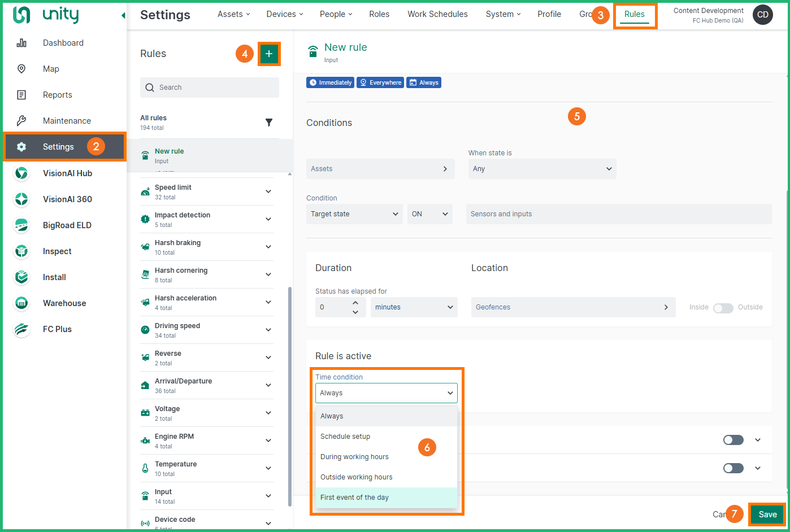Open the rules filter funnel icon

point(269,123)
